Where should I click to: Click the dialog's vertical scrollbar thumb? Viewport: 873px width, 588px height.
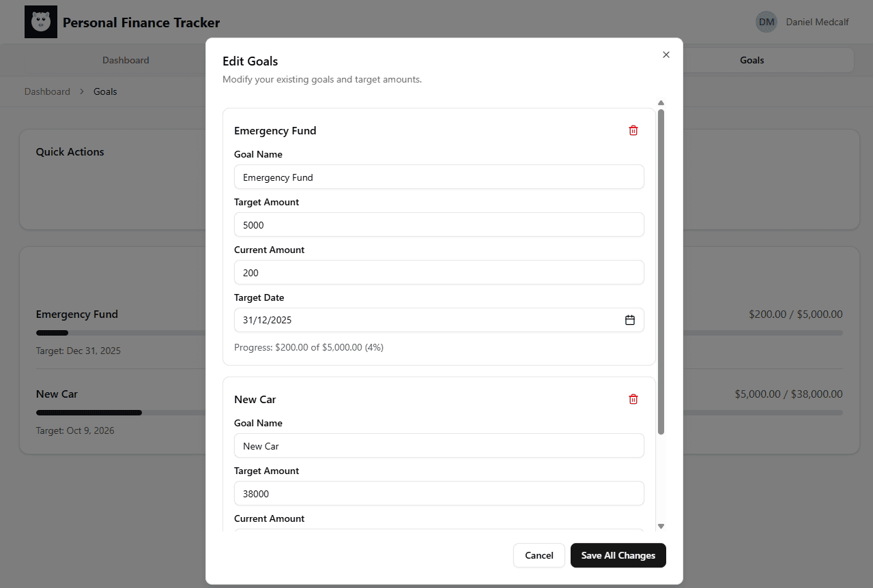[x=661, y=273]
